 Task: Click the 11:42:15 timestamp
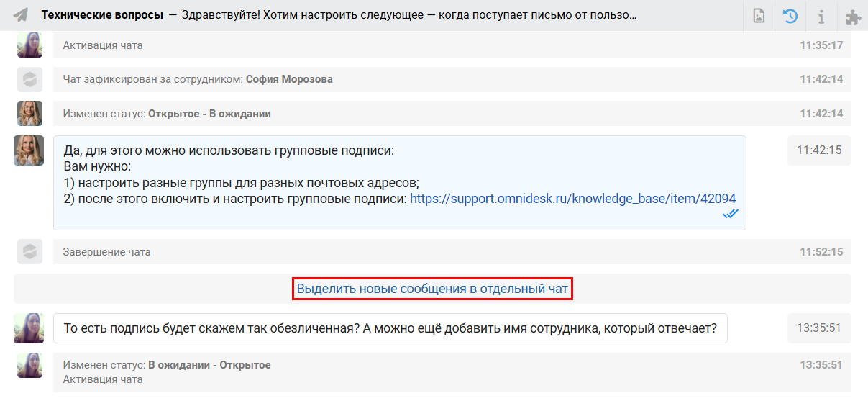tap(819, 150)
